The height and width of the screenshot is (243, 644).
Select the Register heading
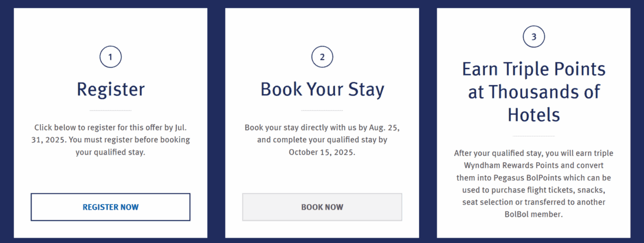111,89
